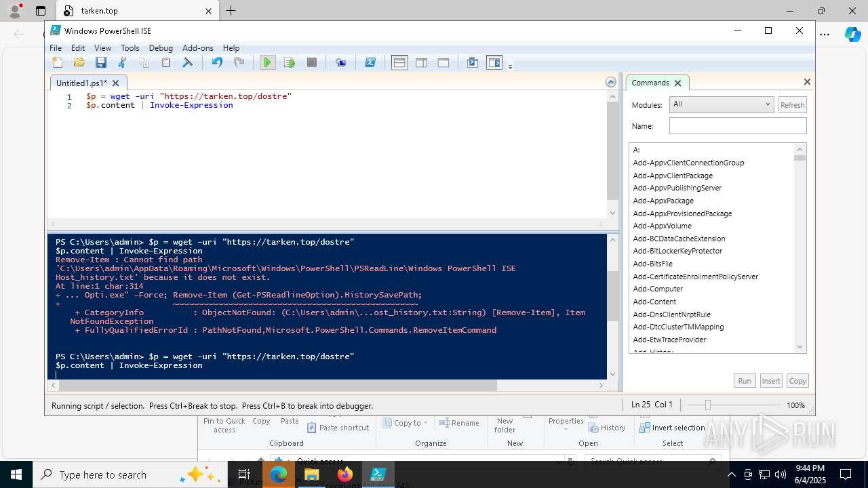
Task: Open a script with the folder icon
Action: [79, 62]
